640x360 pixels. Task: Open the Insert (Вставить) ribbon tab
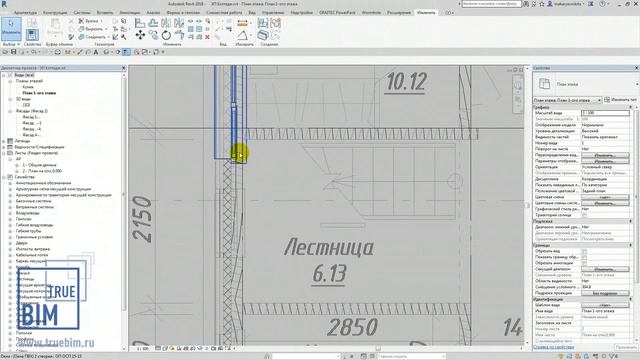(x=105, y=13)
